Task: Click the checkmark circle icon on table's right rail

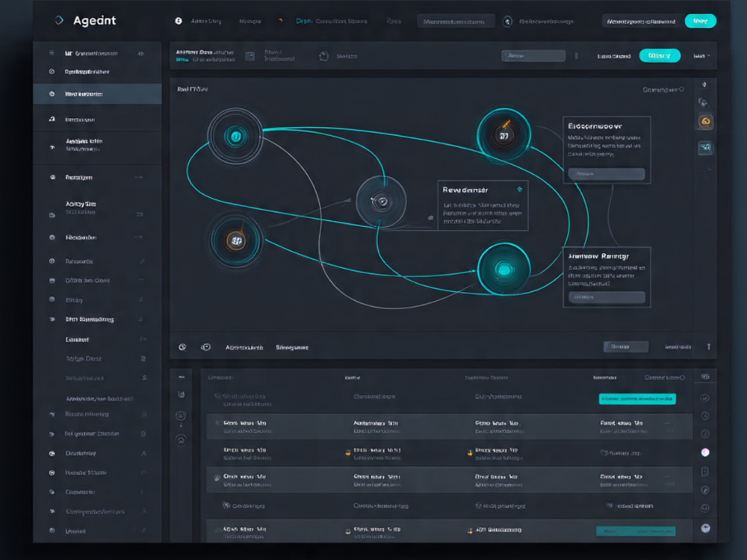Action: pyautogui.click(x=705, y=398)
